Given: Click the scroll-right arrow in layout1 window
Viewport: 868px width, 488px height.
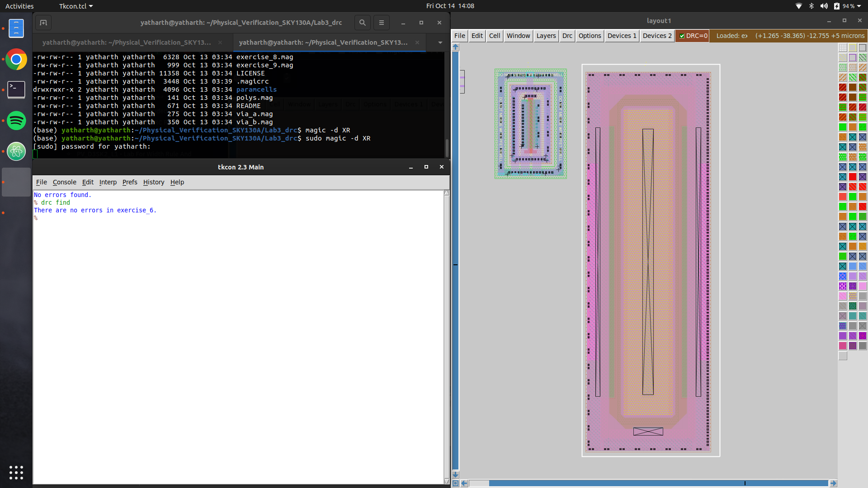Looking at the screenshot, I should [x=833, y=483].
